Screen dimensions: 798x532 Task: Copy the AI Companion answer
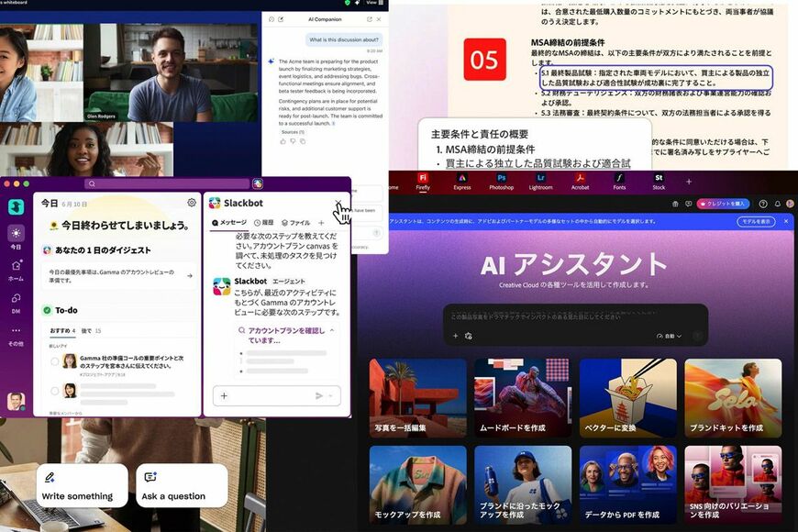pos(303,141)
